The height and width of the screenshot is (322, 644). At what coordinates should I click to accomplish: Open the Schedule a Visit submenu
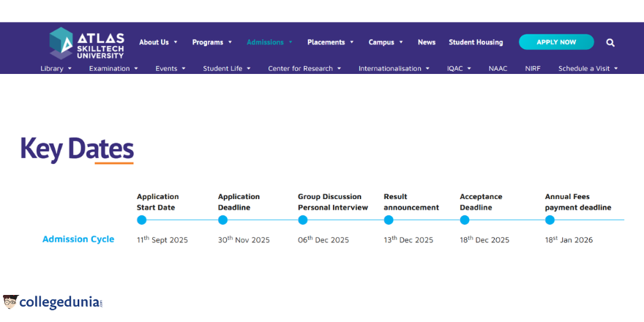(x=584, y=69)
